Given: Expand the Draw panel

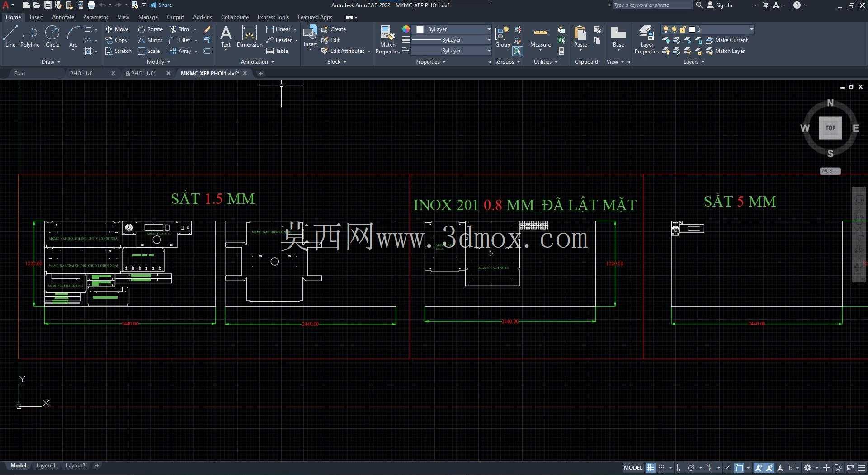Looking at the screenshot, I should (51, 62).
